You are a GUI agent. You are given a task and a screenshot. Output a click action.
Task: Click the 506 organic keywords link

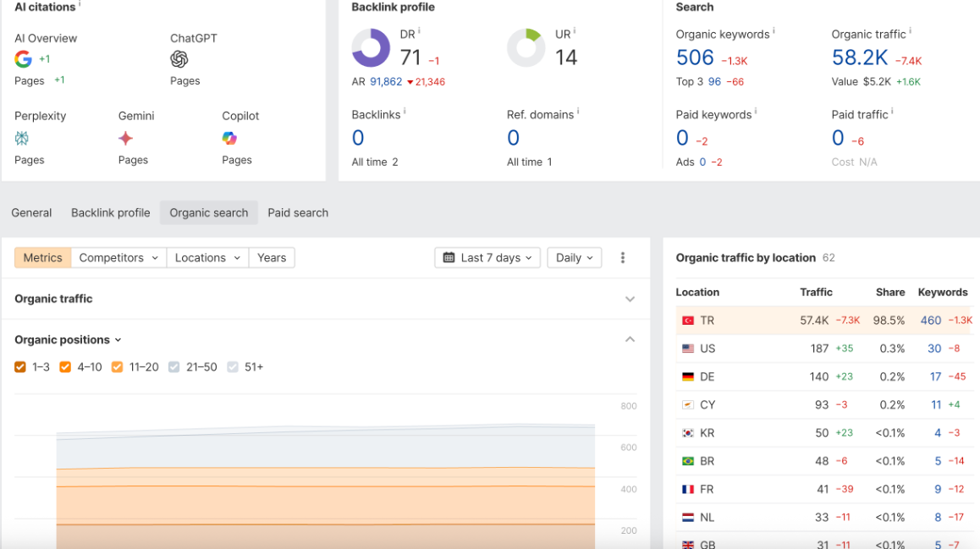coord(695,58)
